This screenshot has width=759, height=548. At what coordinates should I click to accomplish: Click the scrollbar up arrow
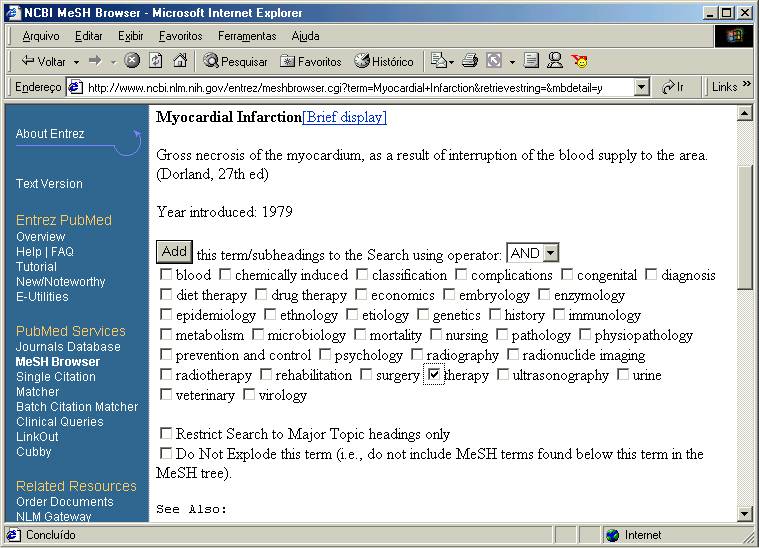744,114
